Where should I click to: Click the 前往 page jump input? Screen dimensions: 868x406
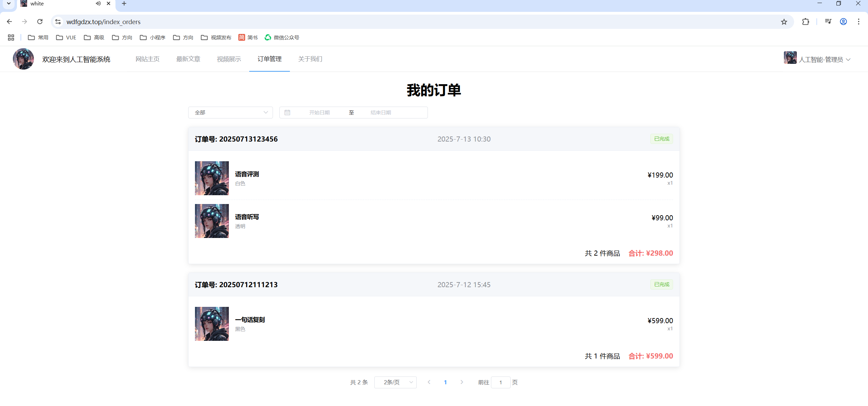tap(500, 382)
